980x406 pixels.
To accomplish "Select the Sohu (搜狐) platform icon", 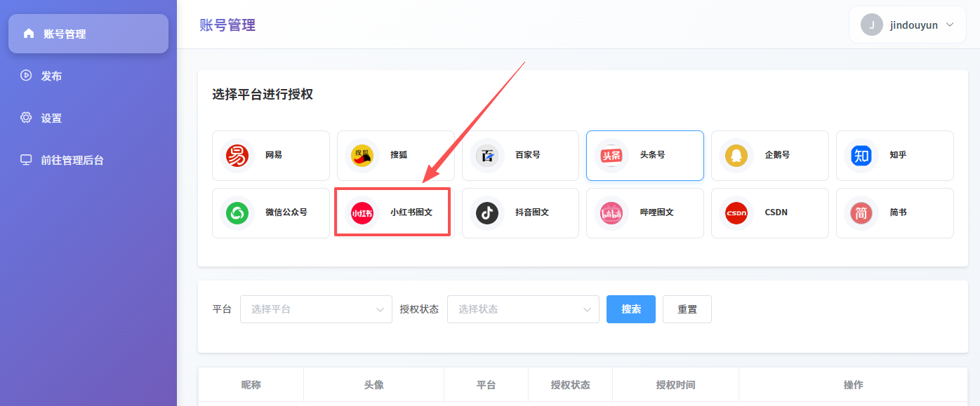I will coord(362,155).
